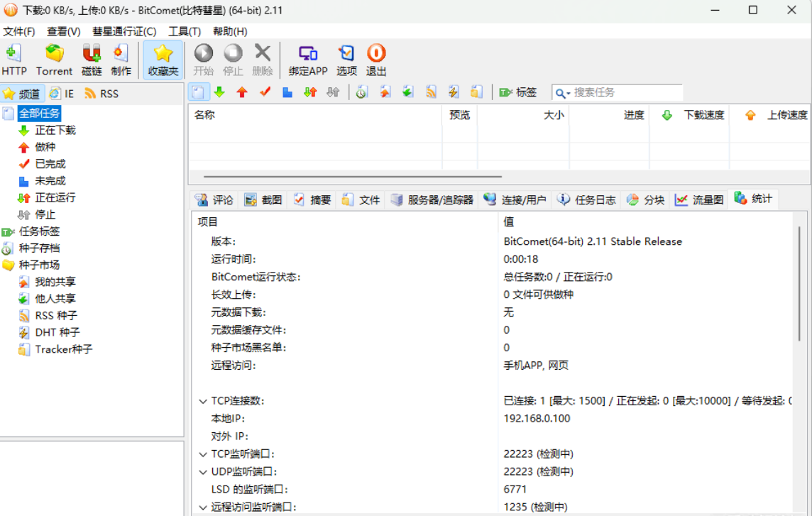Select 任务标签 in the sidebar tree
This screenshot has height=516, width=812.
39,231
